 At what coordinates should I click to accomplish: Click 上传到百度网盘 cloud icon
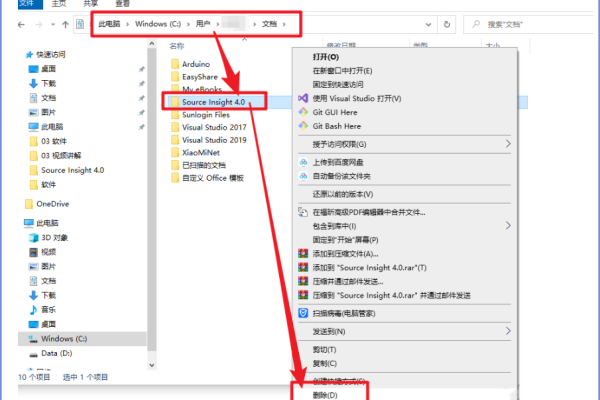303,162
